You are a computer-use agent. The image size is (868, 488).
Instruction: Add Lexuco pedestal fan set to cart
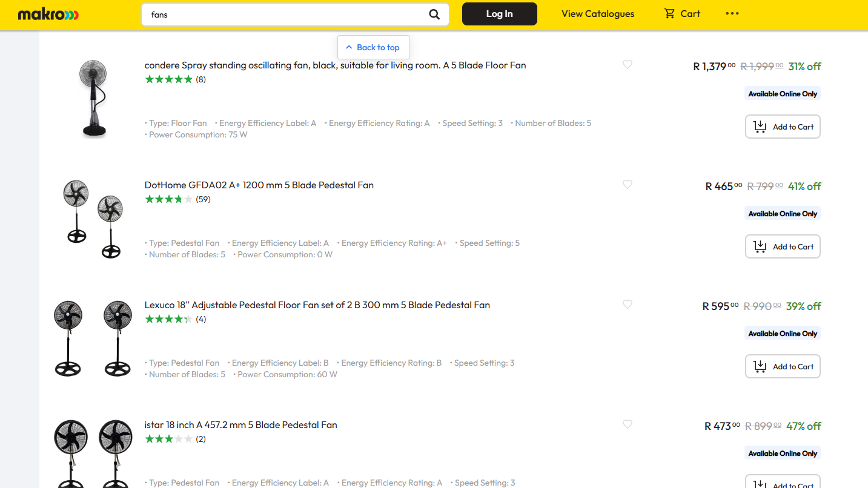783,366
